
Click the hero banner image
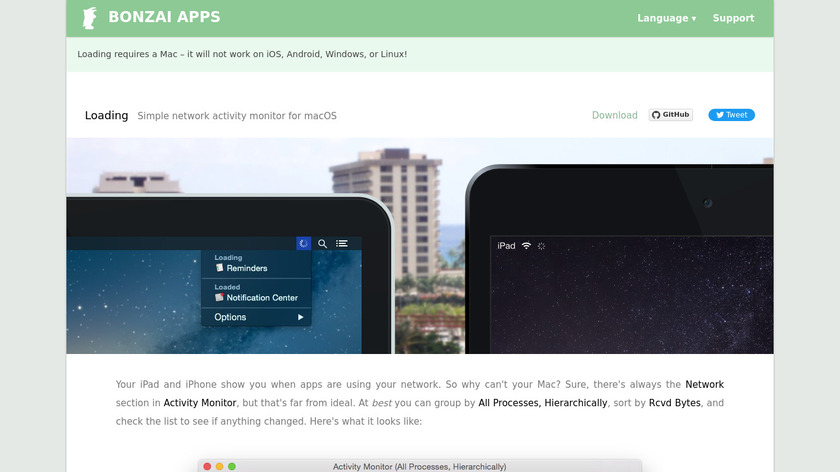tap(420, 246)
